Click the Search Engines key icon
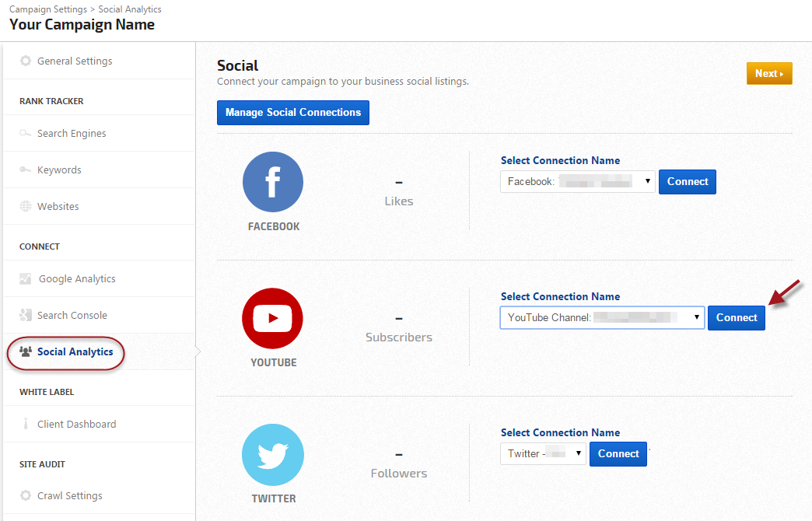This screenshot has height=521, width=812. (x=26, y=134)
